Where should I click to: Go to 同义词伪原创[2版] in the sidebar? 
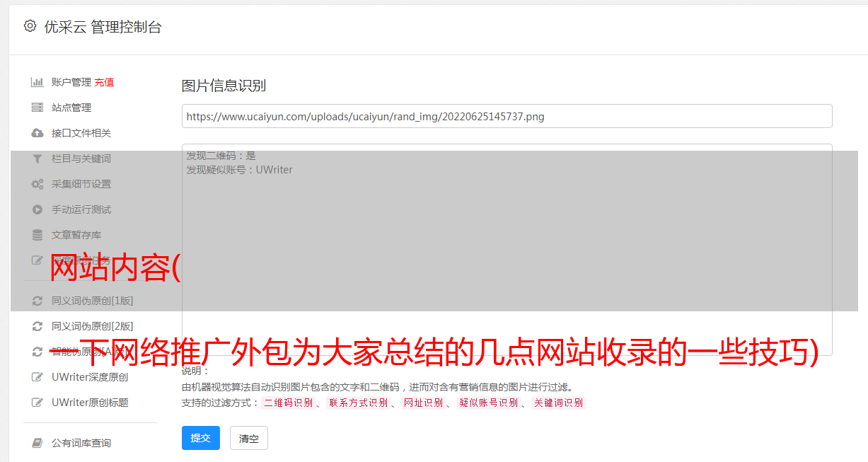tap(92, 326)
